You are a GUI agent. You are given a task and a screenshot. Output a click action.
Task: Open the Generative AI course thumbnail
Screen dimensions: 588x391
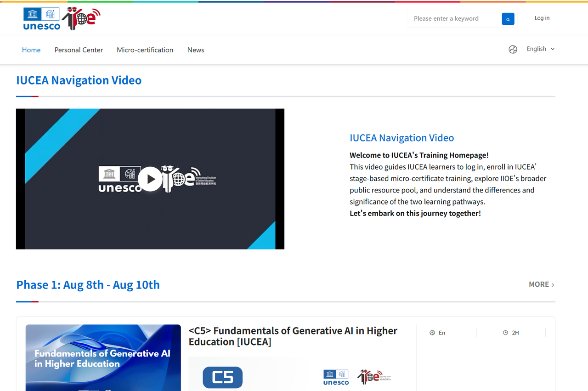pyautogui.click(x=103, y=358)
